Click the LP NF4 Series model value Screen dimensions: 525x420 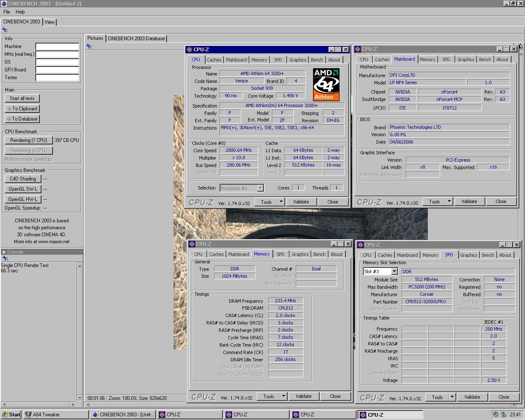click(427, 82)
